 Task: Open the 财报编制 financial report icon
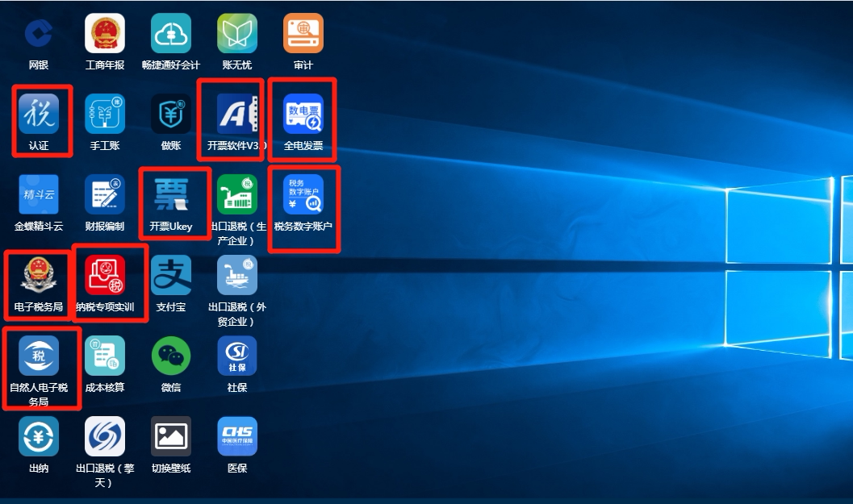105,194
